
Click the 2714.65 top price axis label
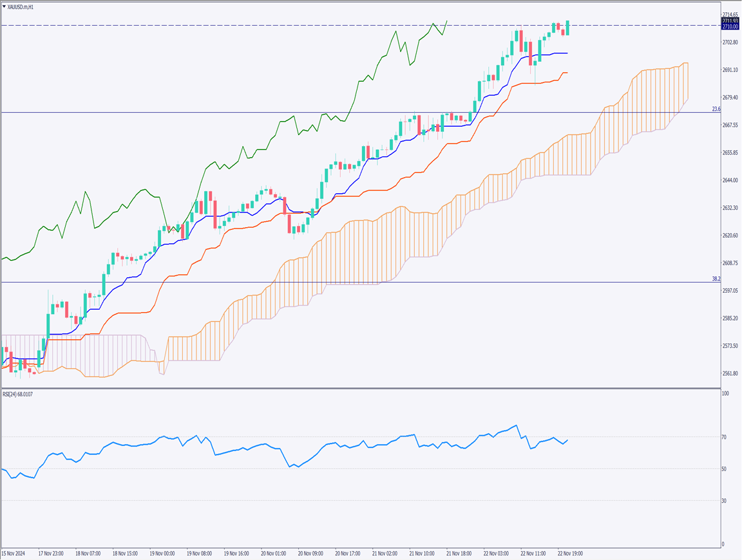click(x=730, y=14)
